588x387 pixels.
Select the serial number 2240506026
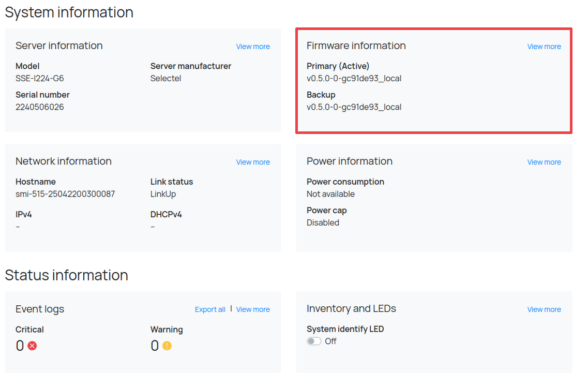[40, 107]
